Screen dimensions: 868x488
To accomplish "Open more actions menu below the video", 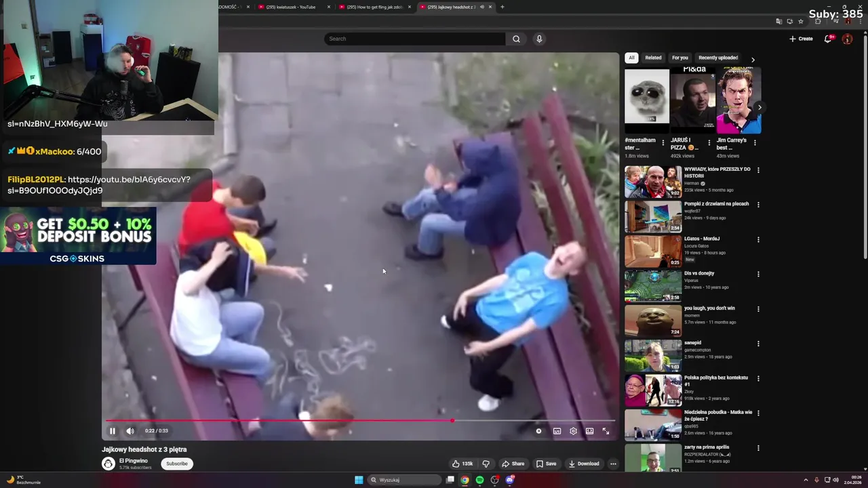I will pyautogui.click(x=613, y=464).
